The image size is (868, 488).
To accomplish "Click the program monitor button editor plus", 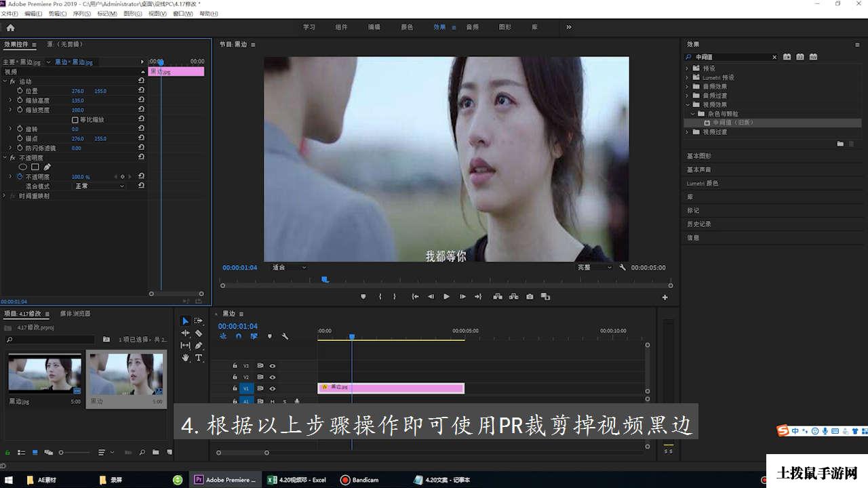I will 665,297.
